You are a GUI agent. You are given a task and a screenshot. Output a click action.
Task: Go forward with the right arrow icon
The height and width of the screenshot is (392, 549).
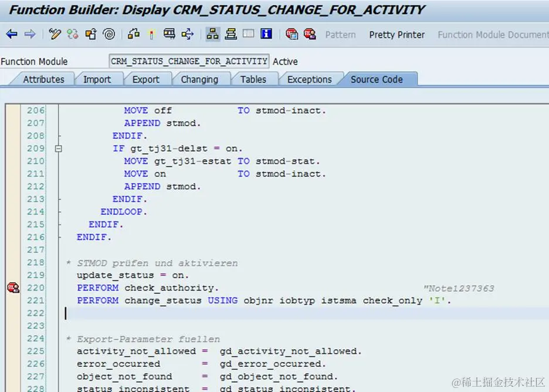point(30,35)
